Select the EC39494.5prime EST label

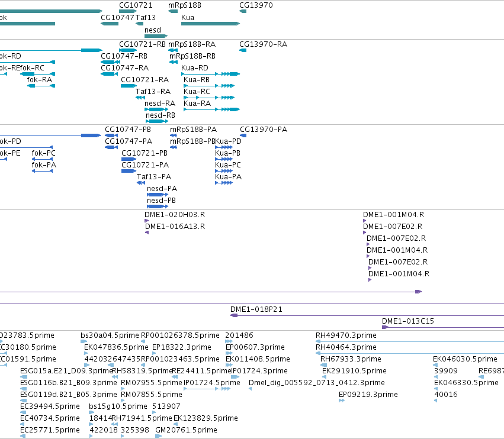coord(50,406)
